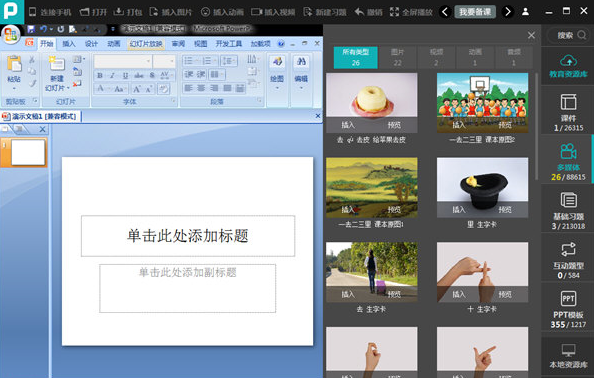
Task: Click 预览 on the basketball kids card
Action: [505, 125]
